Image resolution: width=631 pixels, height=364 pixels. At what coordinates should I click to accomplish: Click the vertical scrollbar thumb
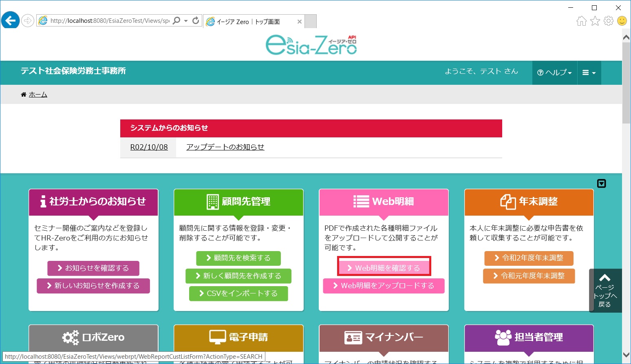tap(627, 82)
